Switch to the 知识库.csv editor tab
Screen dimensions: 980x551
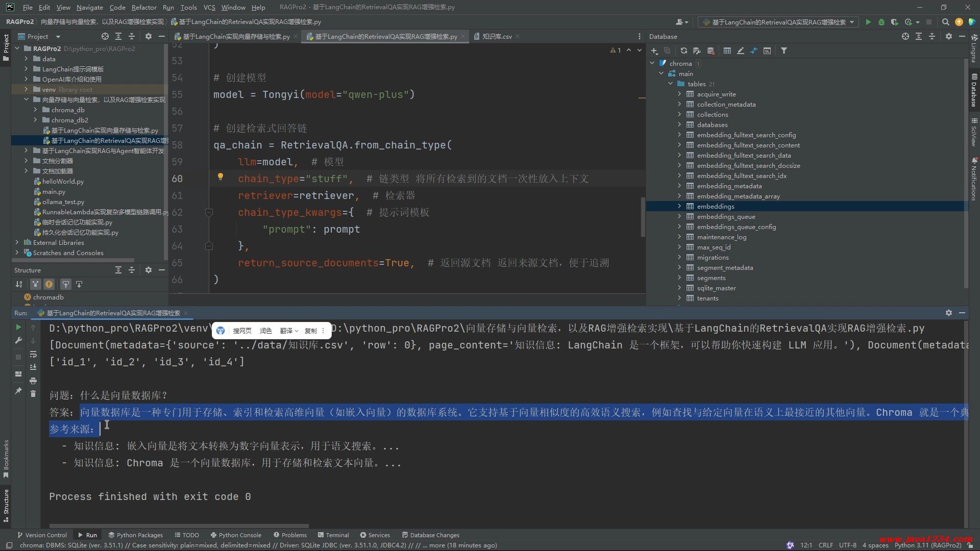[496, 36]
